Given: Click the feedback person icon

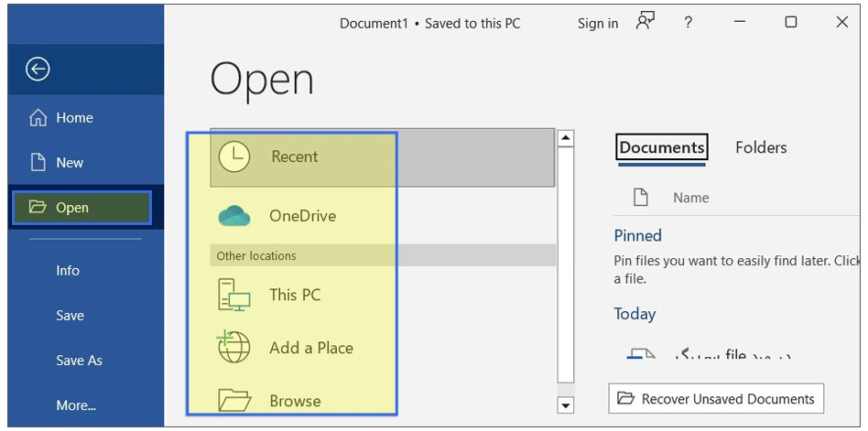Looking at the screenshot, I should click(645, 21).
